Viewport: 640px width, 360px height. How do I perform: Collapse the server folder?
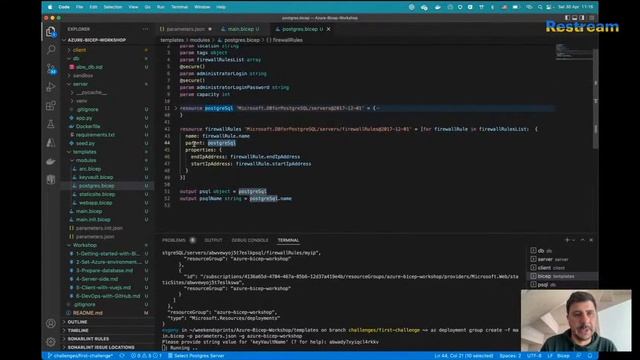[x=80, y=84]
